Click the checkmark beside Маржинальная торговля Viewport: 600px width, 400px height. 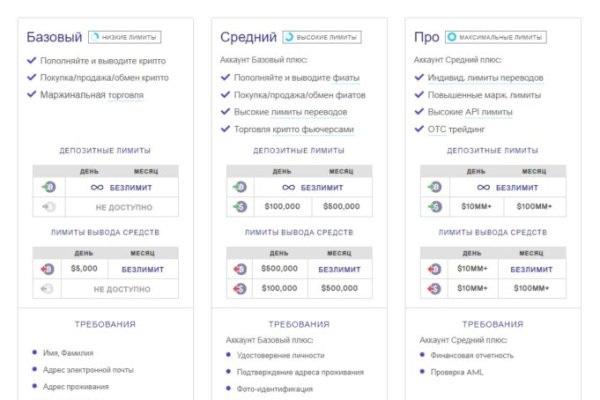[31, 95]
